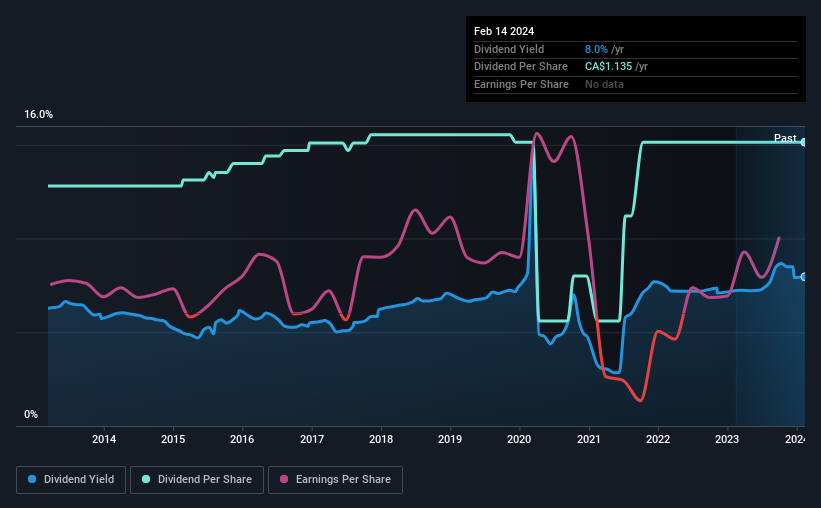This screenshot has width=821, height=508.
Task: Toggle the Dividend Per Share legend button
Action: click(x=197, y=480)
